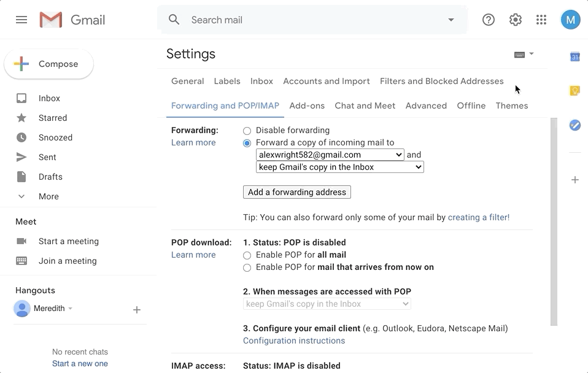Image resolution: width=588 pixels, height=373 pixels.
Task: Switch to the Add-ons tab
Action: (x=307, y=106)
